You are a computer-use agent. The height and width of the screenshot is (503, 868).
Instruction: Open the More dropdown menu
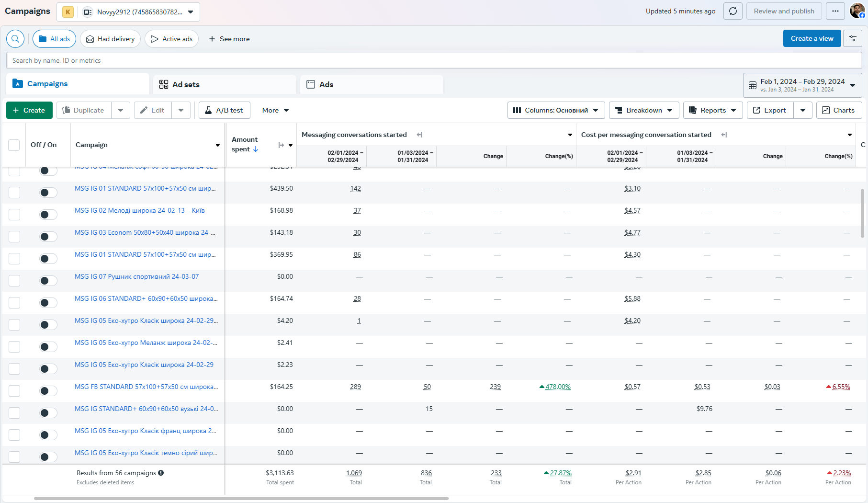point(275,110)
